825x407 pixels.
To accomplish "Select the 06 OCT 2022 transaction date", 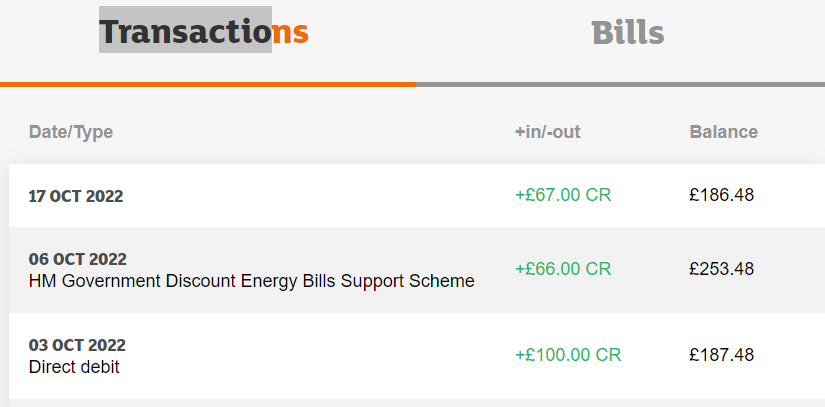I will coord(77,259).
